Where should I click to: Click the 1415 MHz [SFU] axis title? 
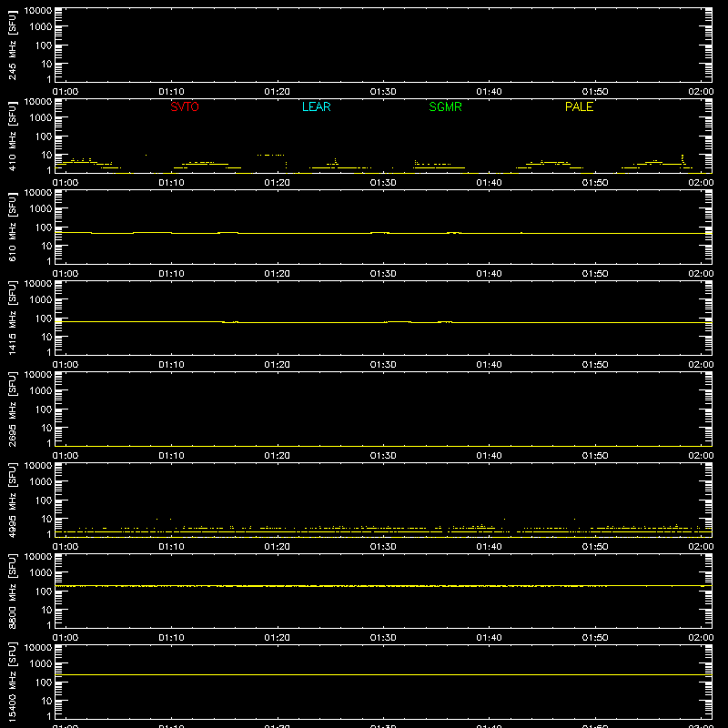13,318
